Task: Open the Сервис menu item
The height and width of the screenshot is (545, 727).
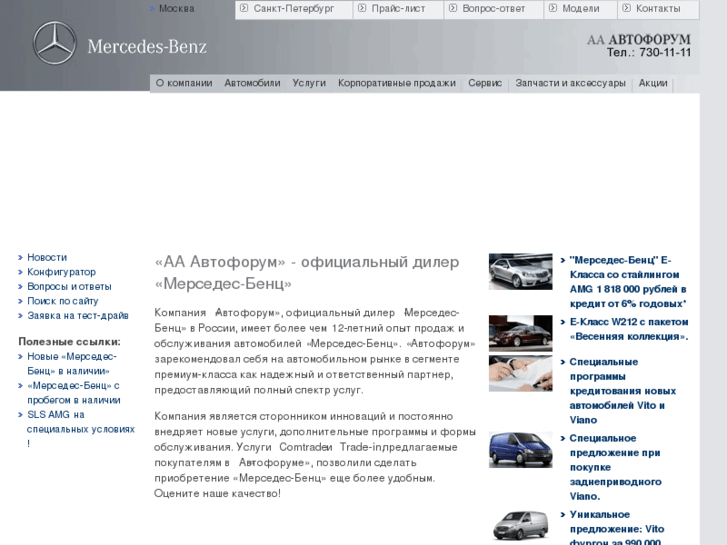Action: point(485,83)
